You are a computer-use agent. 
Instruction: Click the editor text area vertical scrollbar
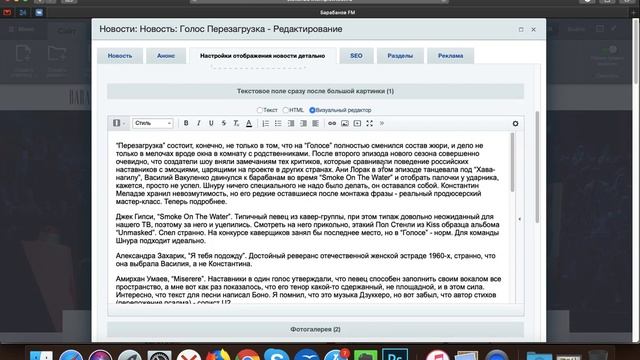(x=512, y=162)
